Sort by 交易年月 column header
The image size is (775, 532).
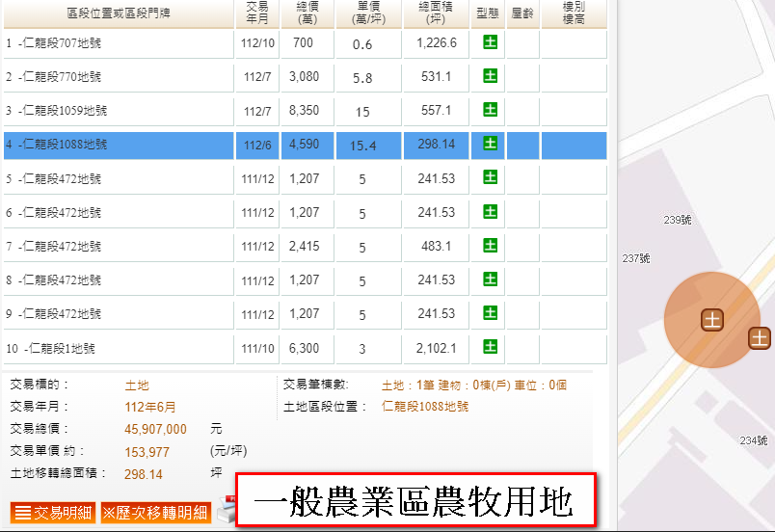[257, 13]
